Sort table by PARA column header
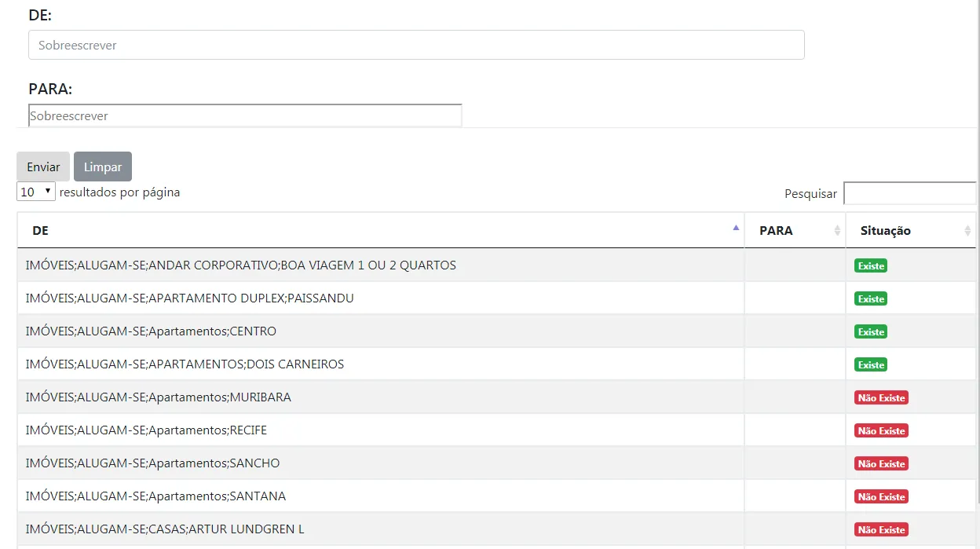This screenshot has height=549, width=980. pyautogui.click(x=795, y=230)
